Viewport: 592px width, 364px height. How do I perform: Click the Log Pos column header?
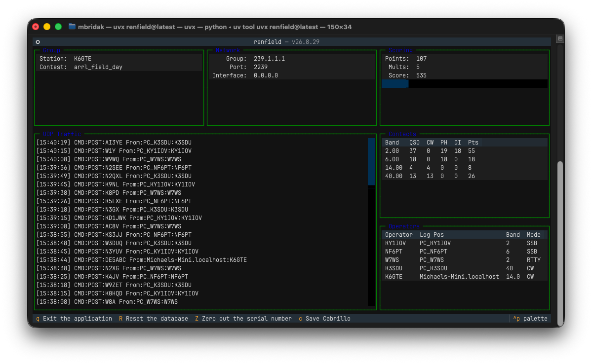click(432, 235)
